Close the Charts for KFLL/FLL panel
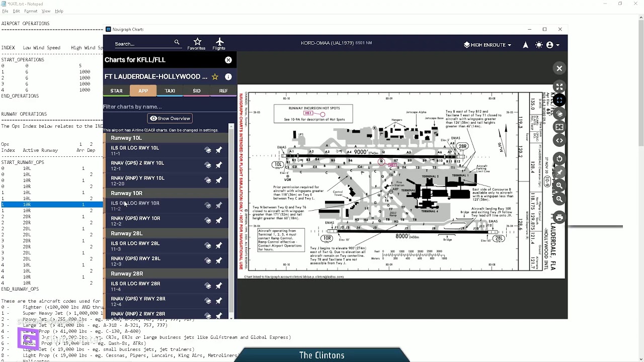Image resolution: width=644 pixels, height=362 pixels. coord(228,60)
